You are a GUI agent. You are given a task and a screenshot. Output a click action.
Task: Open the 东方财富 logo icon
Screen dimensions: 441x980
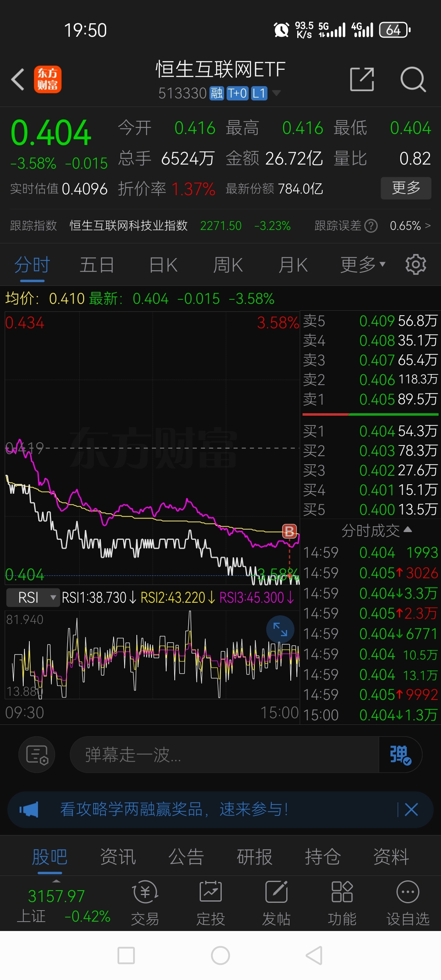48,79
